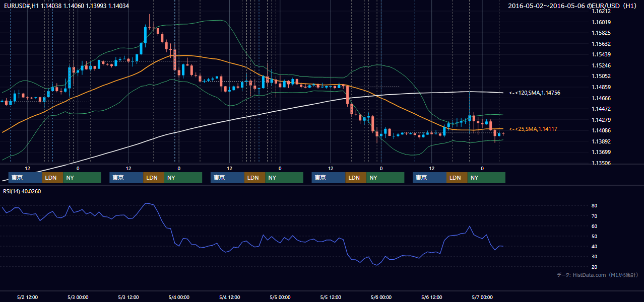Select the 5/7 00:00 date label
The width and height of the screenshot is (644, 302).
[x=482, y=297]
